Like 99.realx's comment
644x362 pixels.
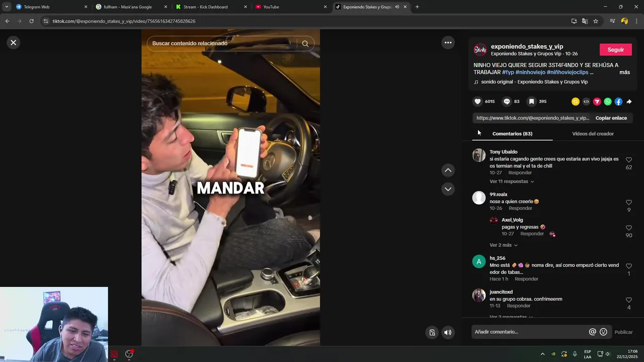(629, 203)
